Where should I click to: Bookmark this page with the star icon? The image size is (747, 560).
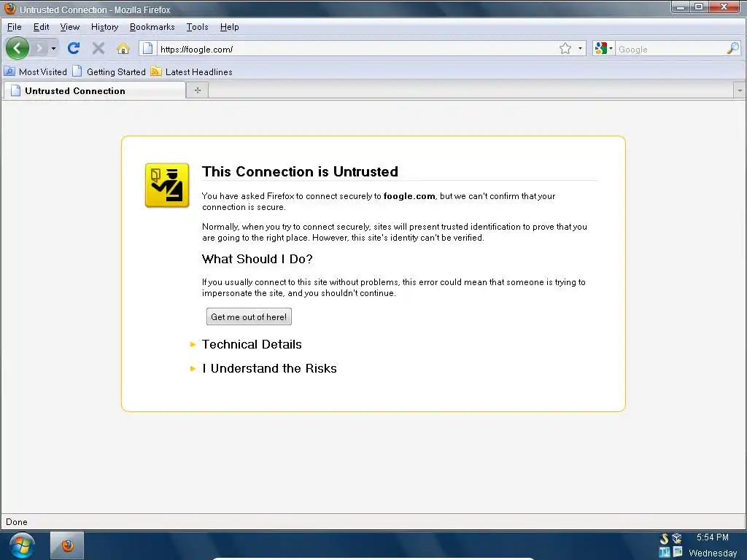click(565, 49)
